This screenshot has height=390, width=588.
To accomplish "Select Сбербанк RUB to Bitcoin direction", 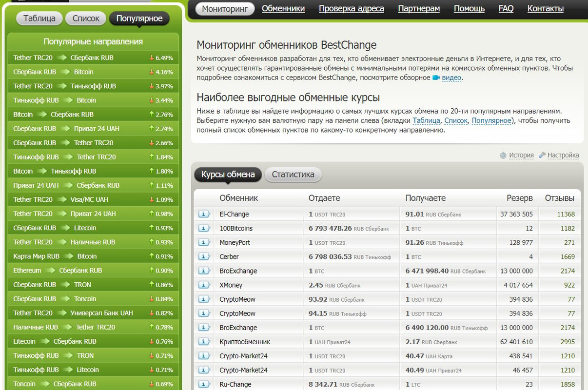I will tap(93, 72).
